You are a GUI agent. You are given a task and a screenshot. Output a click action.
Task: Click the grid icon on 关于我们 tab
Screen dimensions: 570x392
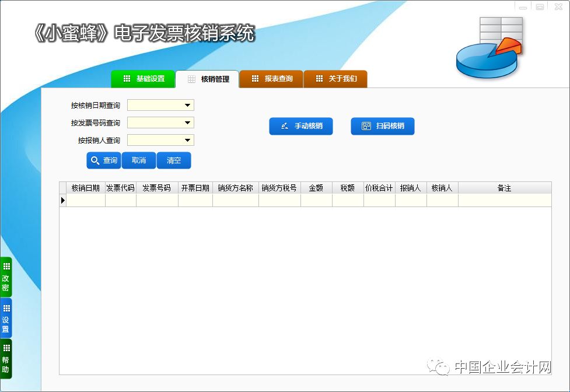pyautogui.click(x=319, y=79)
